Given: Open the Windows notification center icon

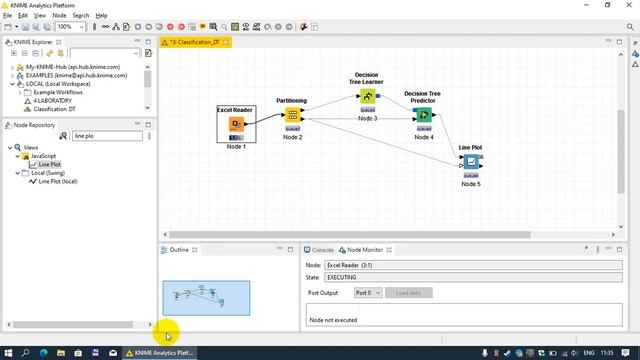Looking at the screenshot, I should pyautogui.click(x=625, y=353).
